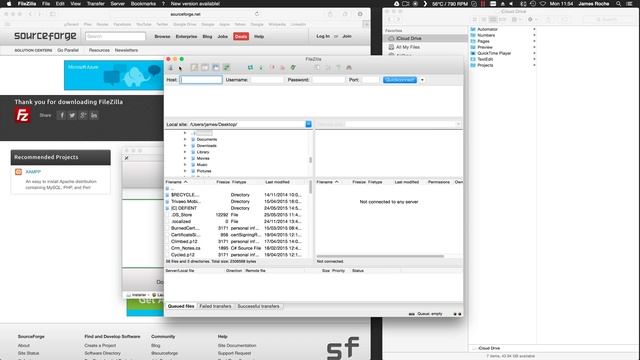Toggle message log display in FileZilla toolbar
640x360 pixels.
194,68
